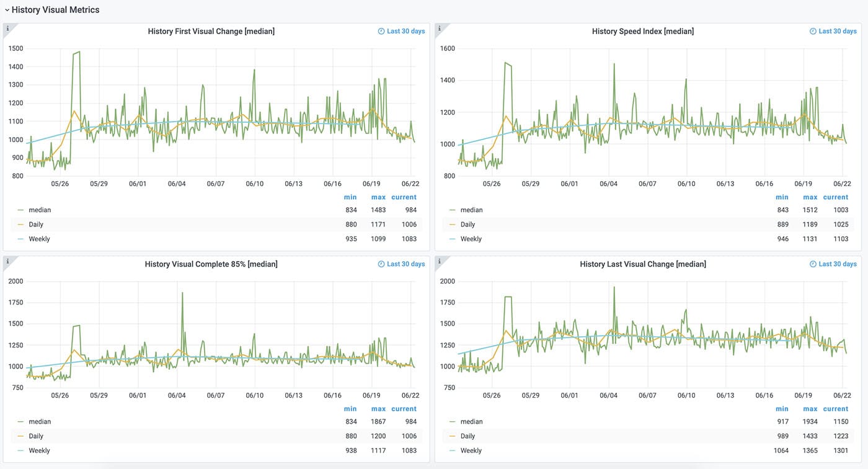This screenshot has width=868, height=469.
Task: Toggle the Daily series in Speed Index legend
Action: (467, 224)
